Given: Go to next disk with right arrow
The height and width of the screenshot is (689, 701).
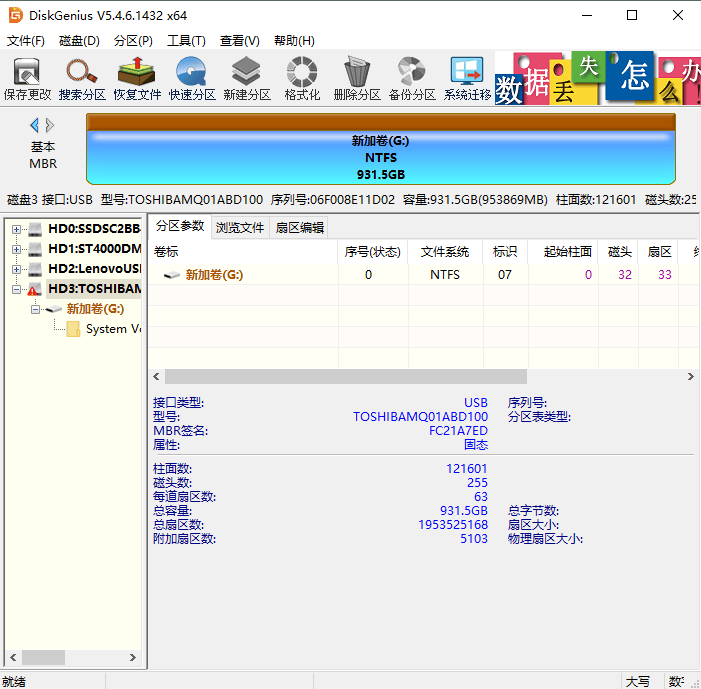Looking at the screenshot, I should point(50,125).
